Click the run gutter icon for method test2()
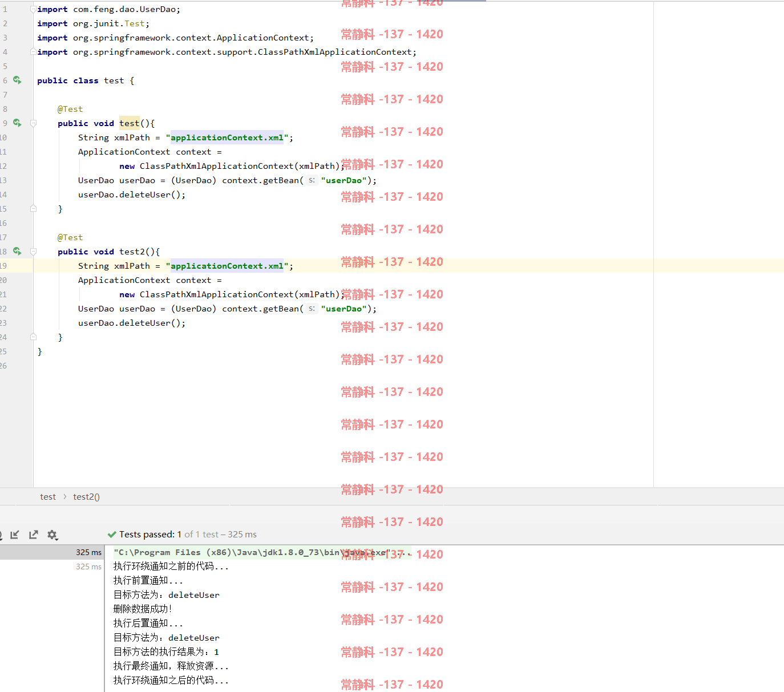The width and height of the screenshot is (784, 692). click(17, 252)
